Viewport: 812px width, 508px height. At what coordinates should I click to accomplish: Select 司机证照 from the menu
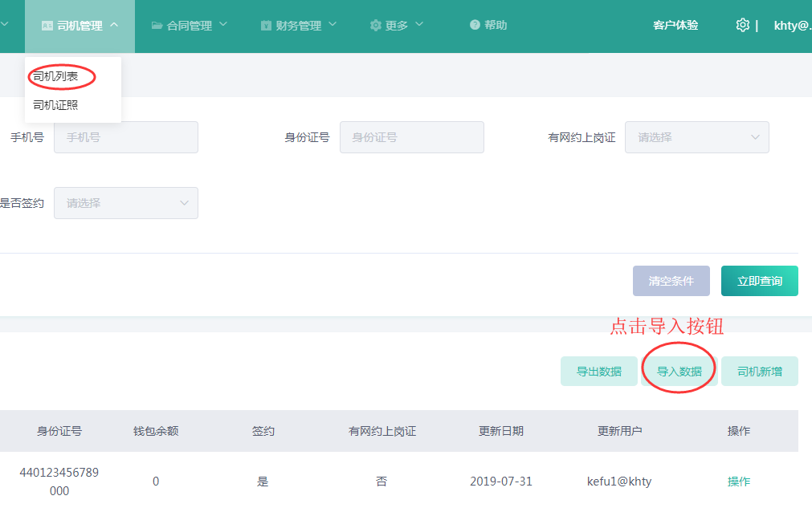(x=55, y=105)
